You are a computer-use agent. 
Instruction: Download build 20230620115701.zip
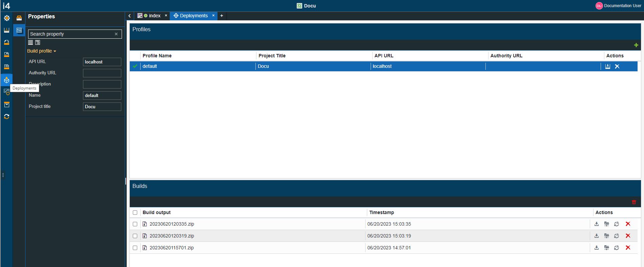(597, 248)
